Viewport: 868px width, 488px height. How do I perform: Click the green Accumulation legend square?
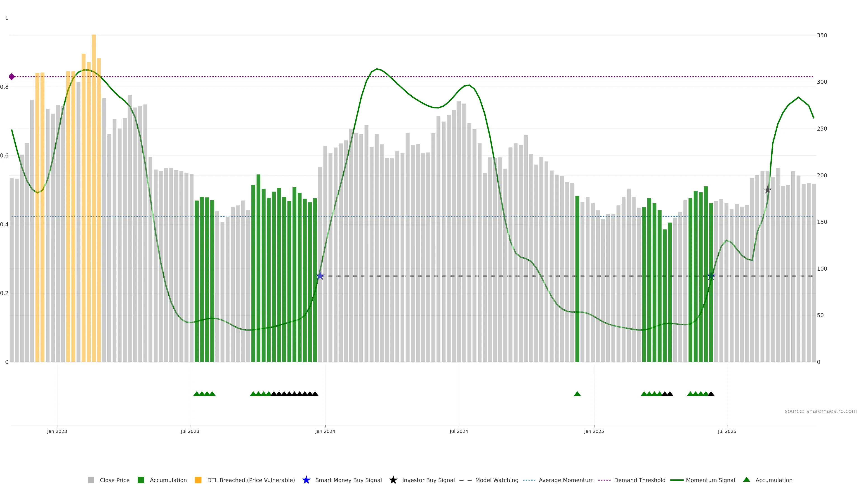coord(141,480)
